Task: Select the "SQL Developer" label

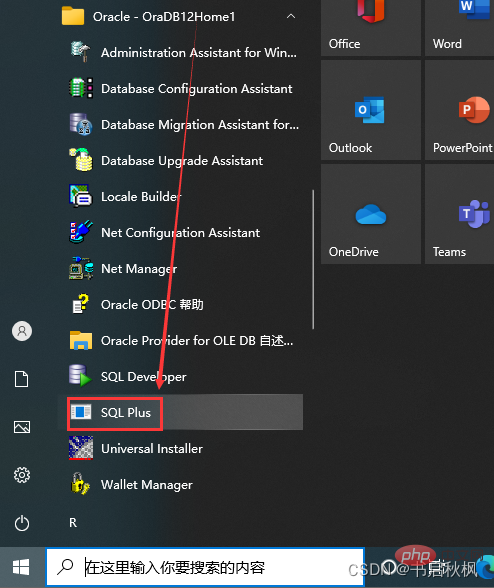Action: (143, 376)
